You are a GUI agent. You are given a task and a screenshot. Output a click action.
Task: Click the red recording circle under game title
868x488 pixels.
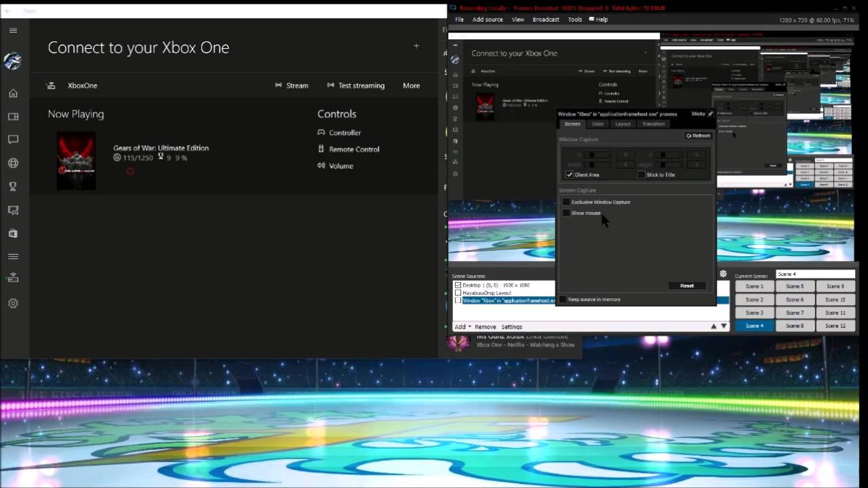coord(130,171)
